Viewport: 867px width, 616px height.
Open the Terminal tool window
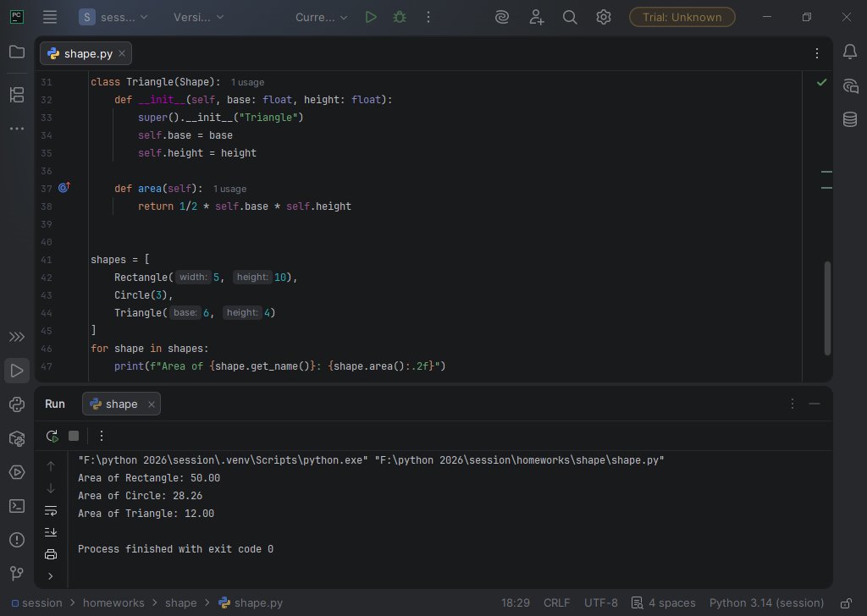coord(17,506)
